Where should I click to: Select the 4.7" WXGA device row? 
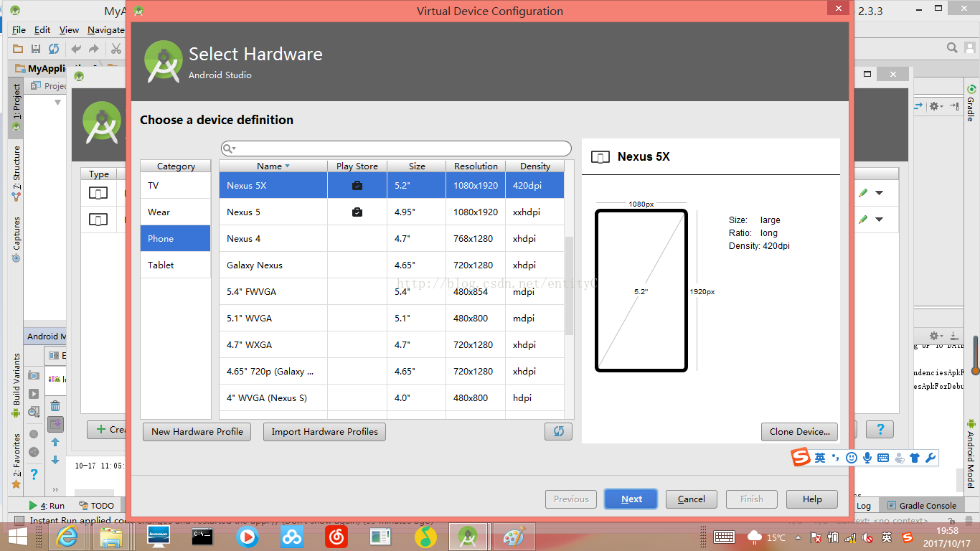392,345
